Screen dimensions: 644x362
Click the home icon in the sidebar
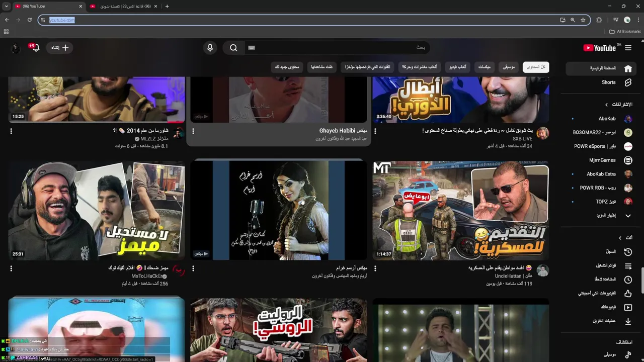click(628, 68)
